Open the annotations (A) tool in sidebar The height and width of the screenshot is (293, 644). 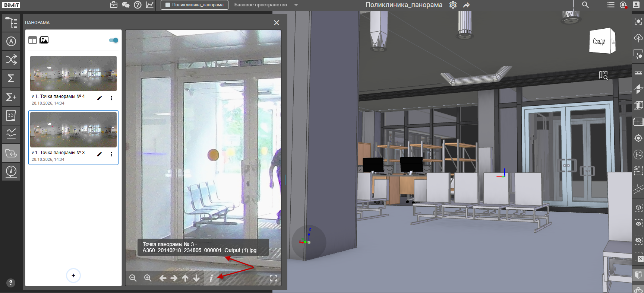(11, 41)
